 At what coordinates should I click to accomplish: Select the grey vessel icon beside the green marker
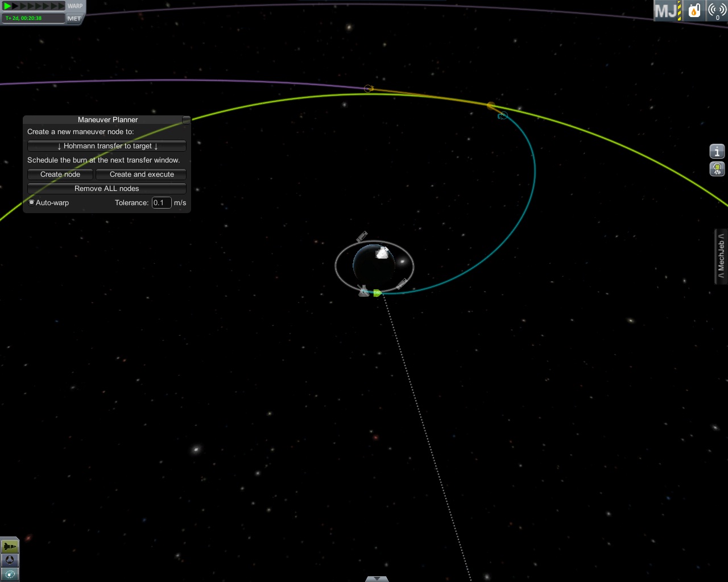click(363, 291)
